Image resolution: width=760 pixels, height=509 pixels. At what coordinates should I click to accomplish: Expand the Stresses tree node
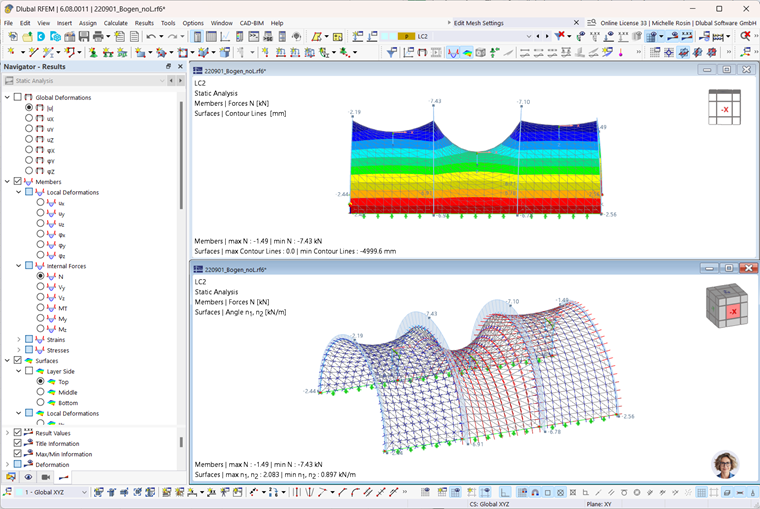click(18, 350)
